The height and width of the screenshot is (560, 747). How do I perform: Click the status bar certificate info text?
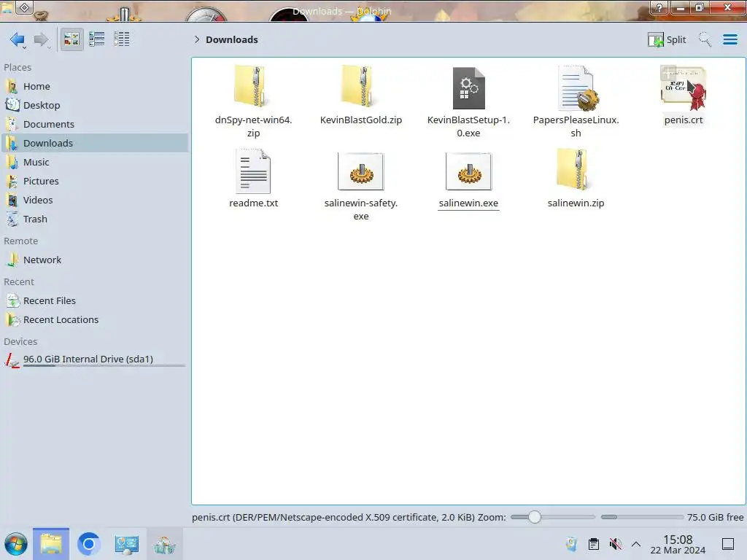[333, 518]
